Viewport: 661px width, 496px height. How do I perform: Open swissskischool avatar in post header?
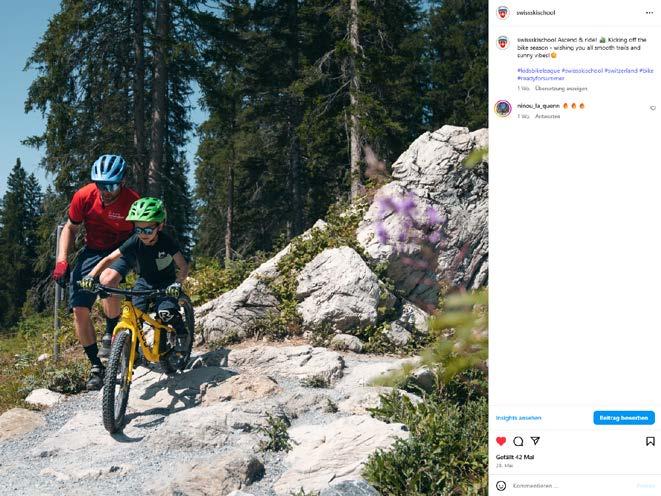pos(502,13)
